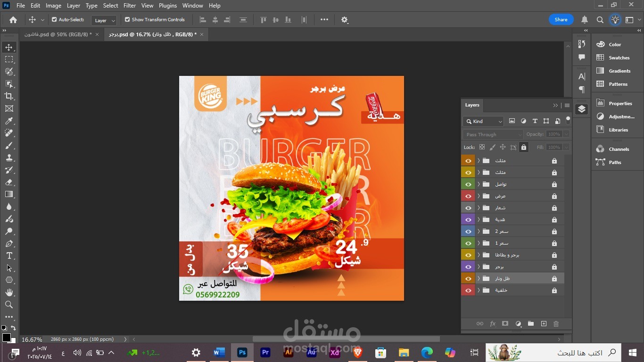Hide the شعار layer group
644x362 pixels.
(x=468, y=208)
